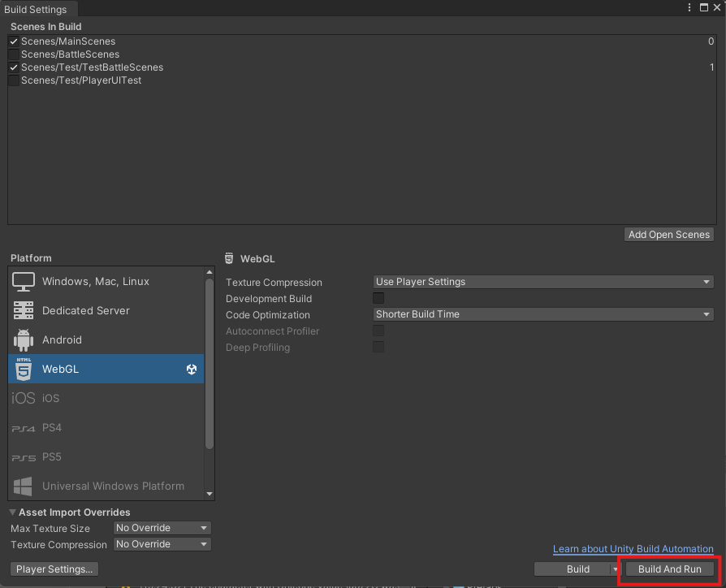The image size is (726, 588).
Task: Open the window kebab options menu
Action: click(689, 7)
